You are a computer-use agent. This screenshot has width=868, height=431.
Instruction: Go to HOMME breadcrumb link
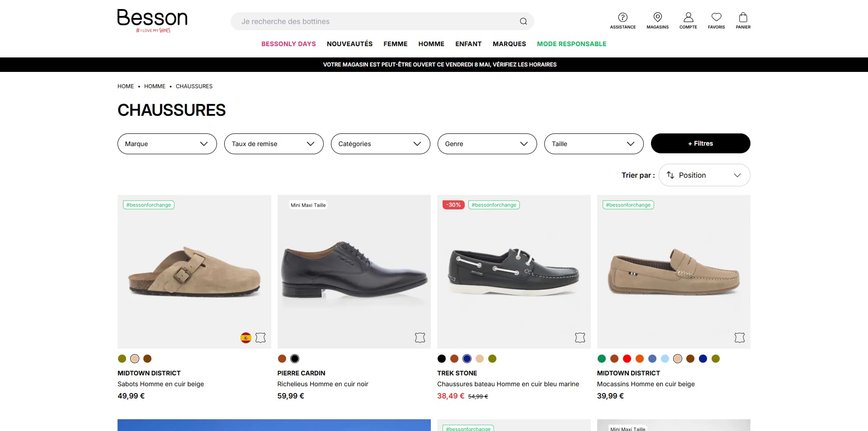(x=155, y=86)
